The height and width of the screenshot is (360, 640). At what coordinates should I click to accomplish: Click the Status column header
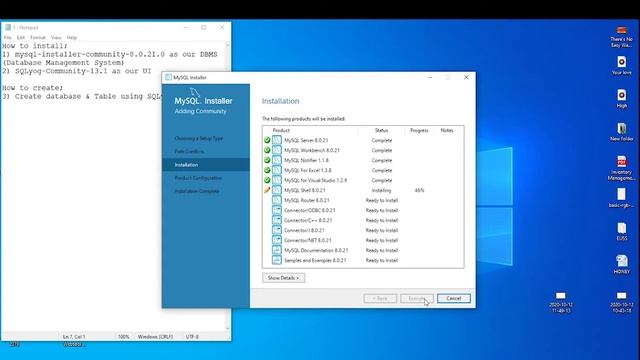click(381, 130)
